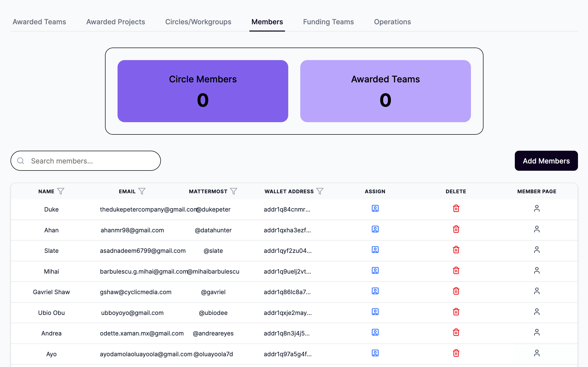Open Duke's member page icon

point(537,208)
